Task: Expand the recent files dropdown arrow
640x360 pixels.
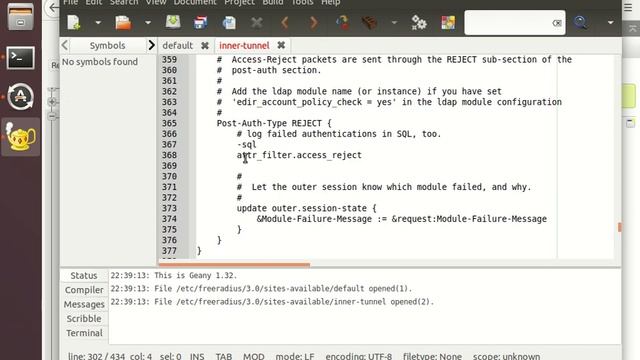Action: (x=148, y=23)
